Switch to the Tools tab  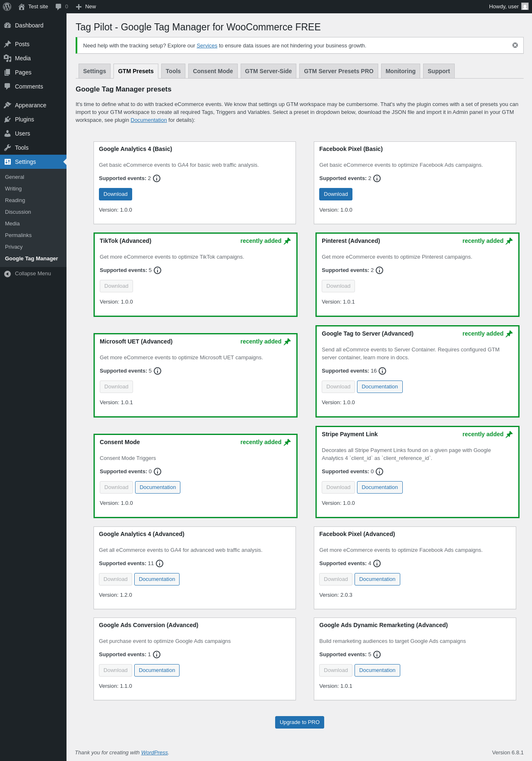tap(173, 71)
